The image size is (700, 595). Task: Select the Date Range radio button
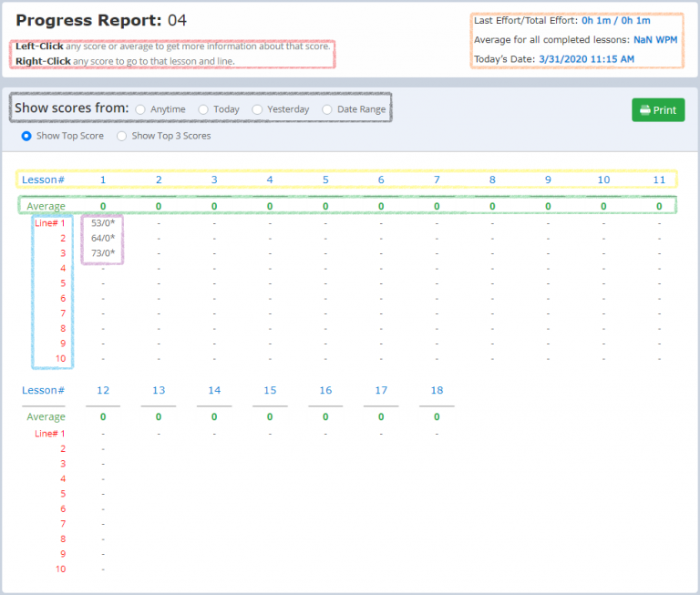[327, 109]
